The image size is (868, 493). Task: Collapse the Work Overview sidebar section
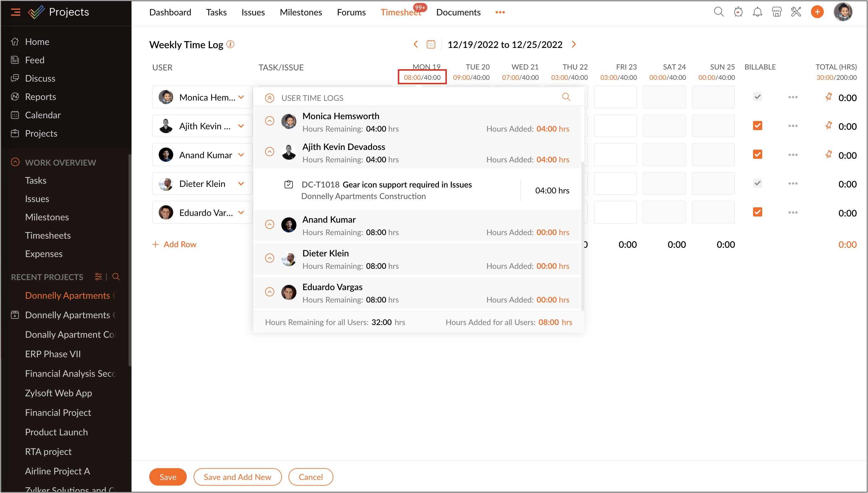[15, 162]
